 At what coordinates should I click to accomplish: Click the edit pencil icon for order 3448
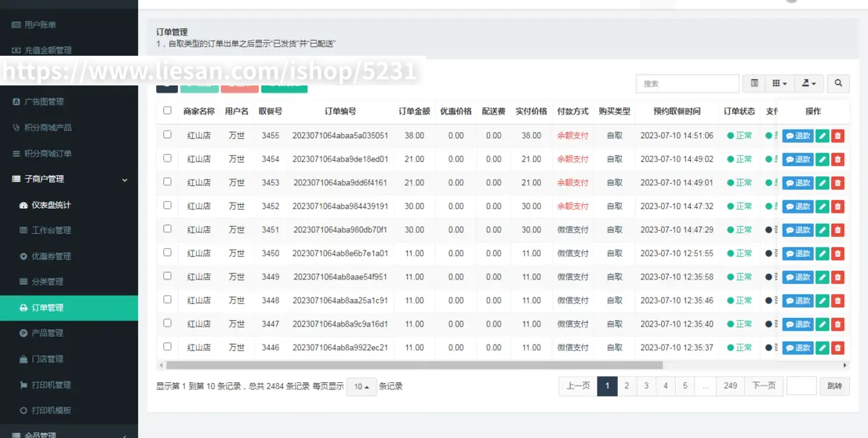tap(822, 300)
